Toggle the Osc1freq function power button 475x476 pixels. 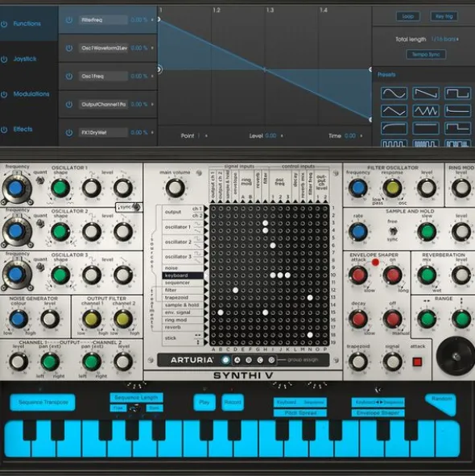(69, 77)
